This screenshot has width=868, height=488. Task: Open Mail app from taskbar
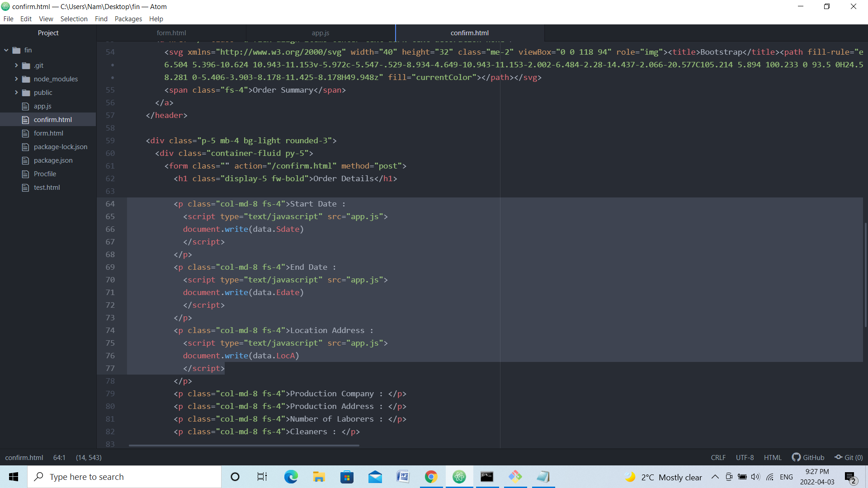(375, 477)
